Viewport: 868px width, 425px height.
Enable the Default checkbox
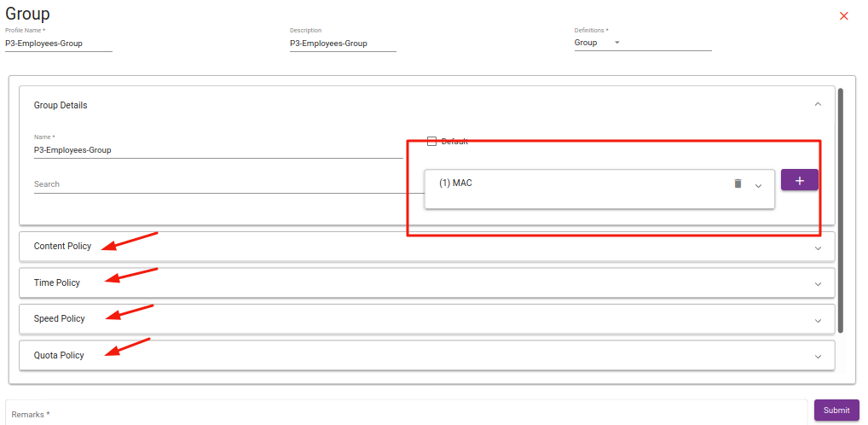tap(431, 142)
